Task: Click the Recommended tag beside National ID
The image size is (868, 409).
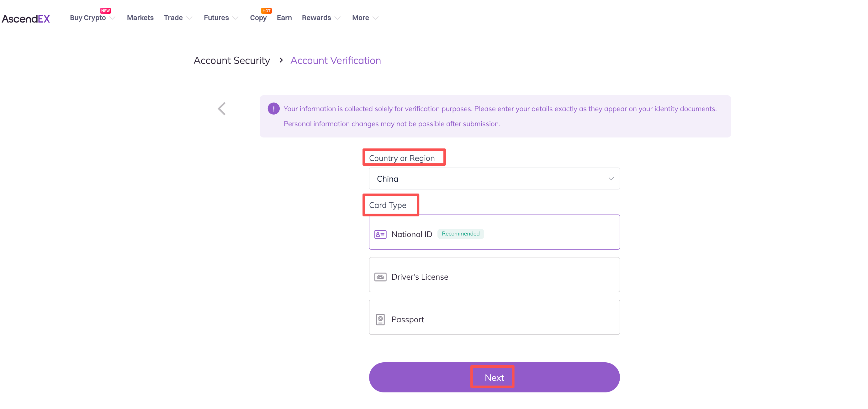Action: tap(460, 234)
